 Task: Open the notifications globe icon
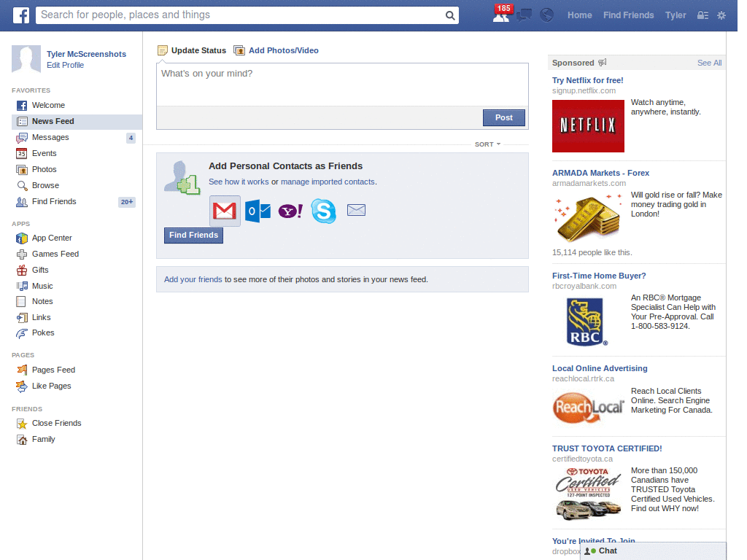pyautogui.click(x=546, y=15)
